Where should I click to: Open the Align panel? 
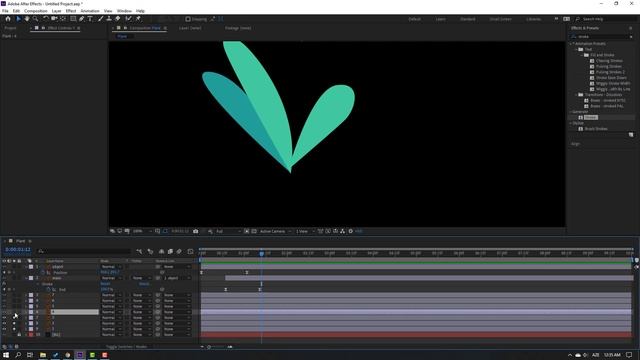coord(576,144)
